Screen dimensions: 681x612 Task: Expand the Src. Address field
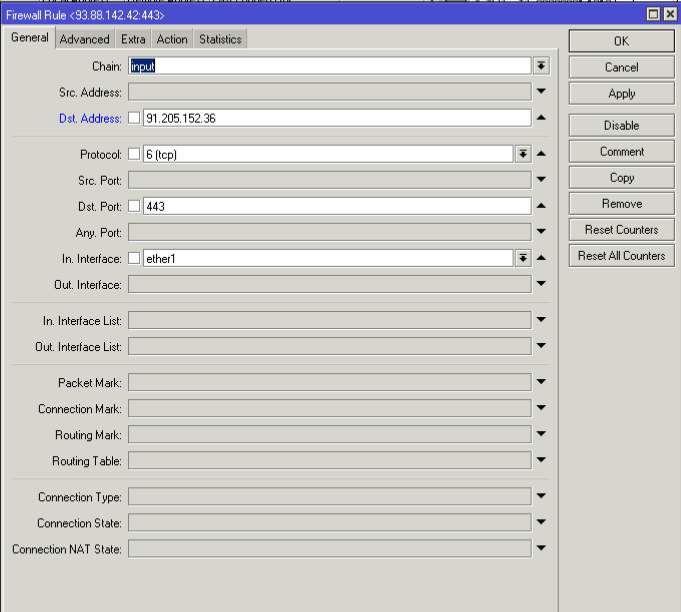pos(541,91)
